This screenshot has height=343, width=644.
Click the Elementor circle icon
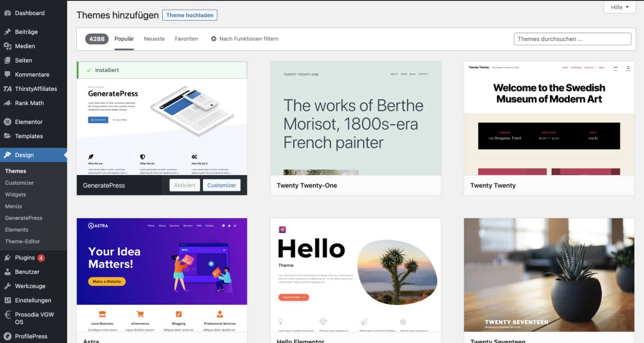pos(7,122)
